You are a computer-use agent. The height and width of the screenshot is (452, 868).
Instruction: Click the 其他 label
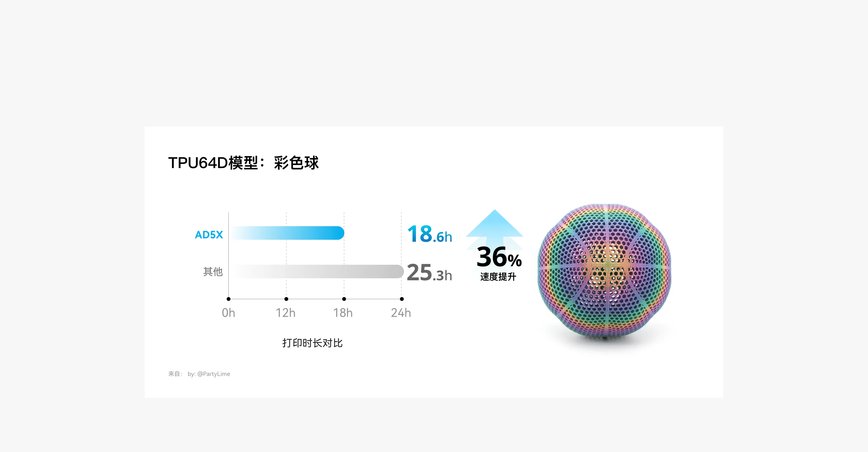(213, 271)
